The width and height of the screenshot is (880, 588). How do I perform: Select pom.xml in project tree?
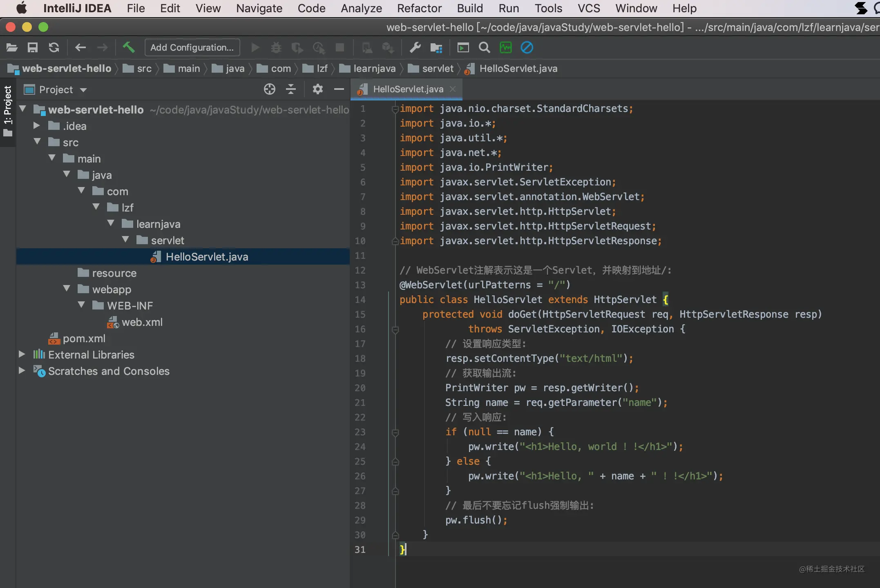77,339
